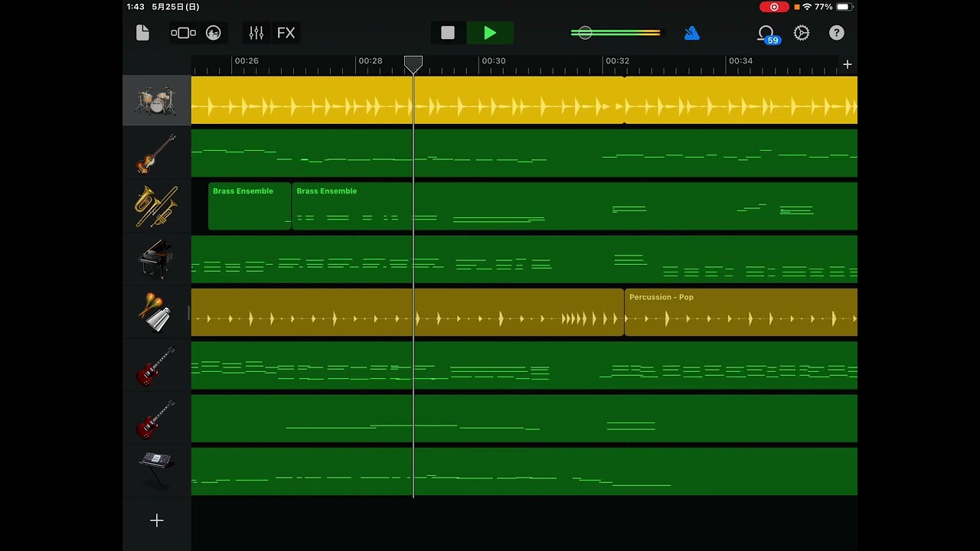Viewport: 980px width, 551px height.
Task: Add song section with ruler plus button
Action: pos(847,64)
